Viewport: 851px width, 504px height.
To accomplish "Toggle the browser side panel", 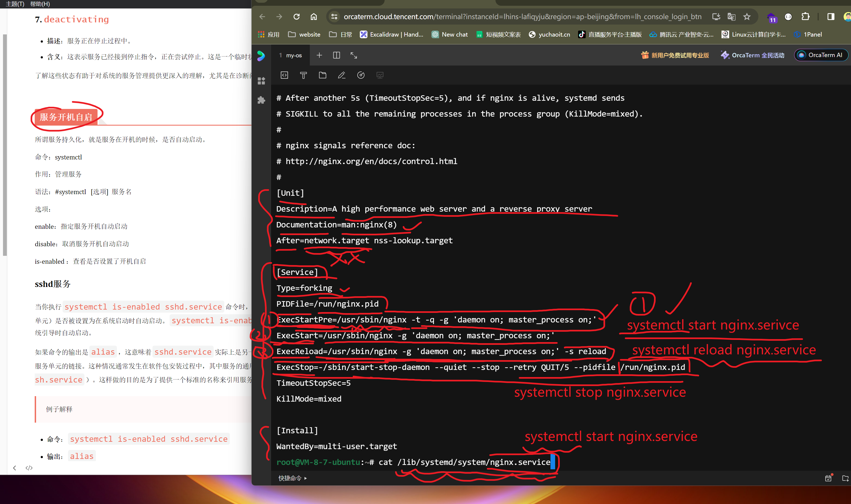I will tap(831, 17).
